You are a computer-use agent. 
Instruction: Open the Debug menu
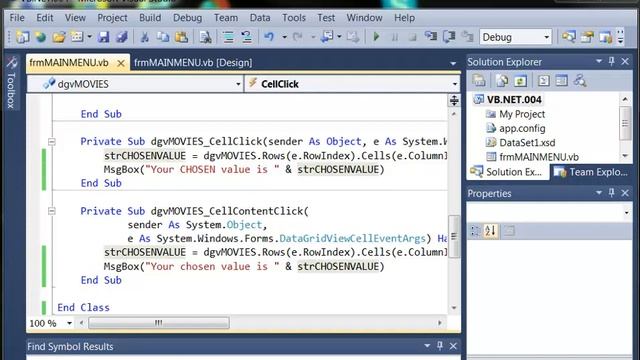(x=187, y=18)
